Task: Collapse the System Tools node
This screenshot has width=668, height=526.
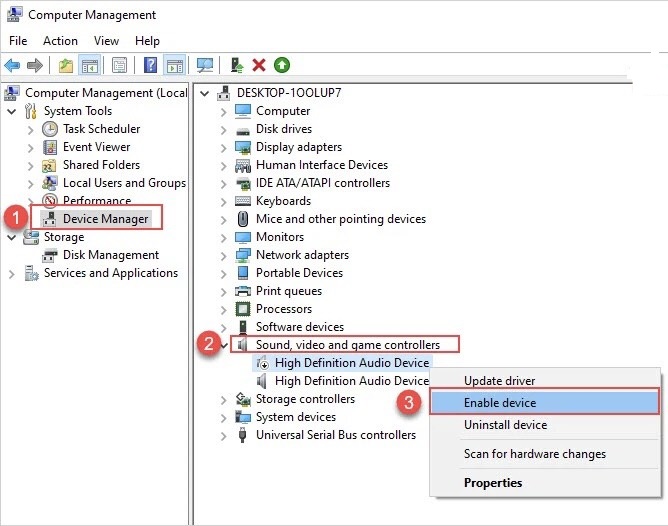Action: pos(12,112)
